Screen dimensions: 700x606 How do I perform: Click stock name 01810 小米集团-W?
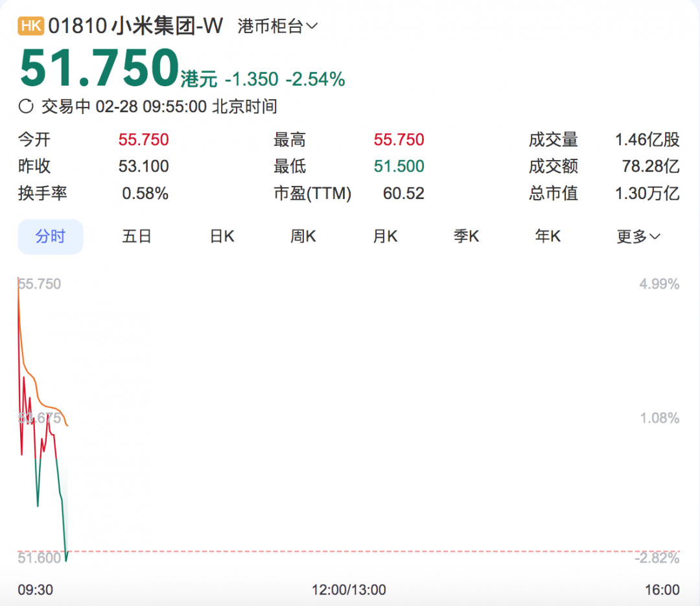tap(135, 26)
